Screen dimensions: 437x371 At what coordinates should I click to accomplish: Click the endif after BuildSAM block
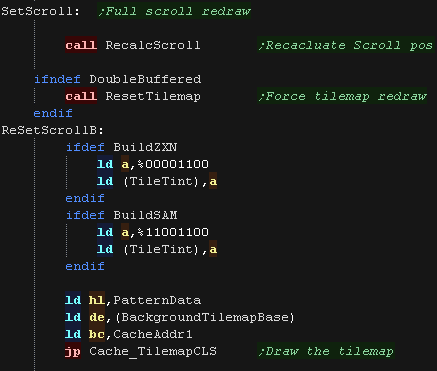coord(85,266)
